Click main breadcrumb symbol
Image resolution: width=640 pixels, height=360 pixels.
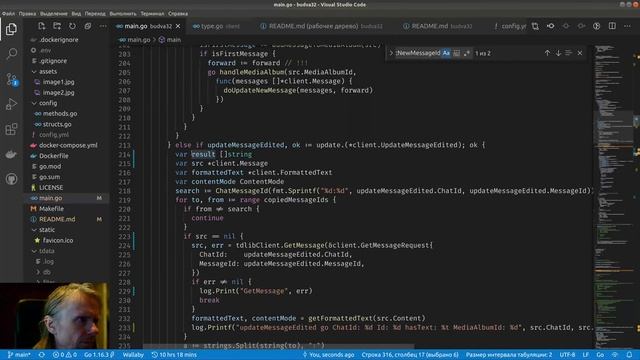[170, 40]
